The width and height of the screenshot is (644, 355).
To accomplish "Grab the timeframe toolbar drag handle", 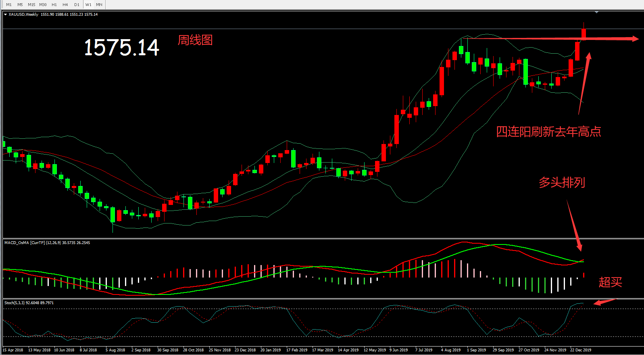I will tap(2, 5).
